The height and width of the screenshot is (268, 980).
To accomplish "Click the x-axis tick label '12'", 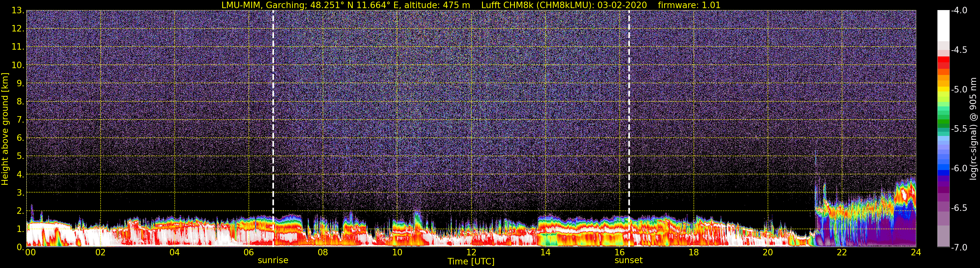I will click(x=471, y=253).
